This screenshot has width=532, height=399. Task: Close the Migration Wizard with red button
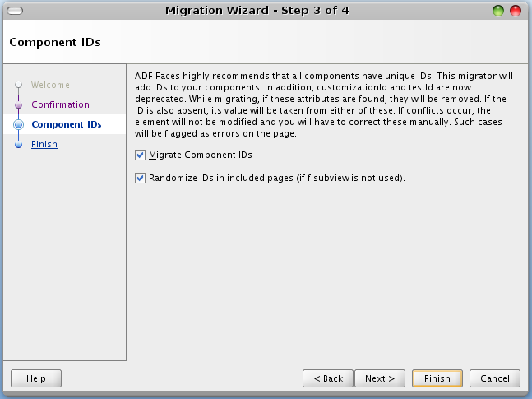pyautogui.click(x=516, y=10)
